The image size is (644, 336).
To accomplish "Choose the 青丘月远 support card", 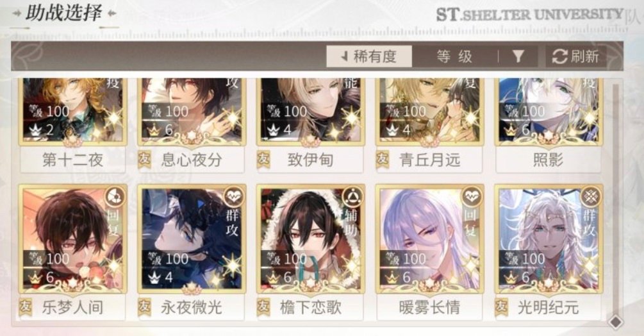I will 429,124.
